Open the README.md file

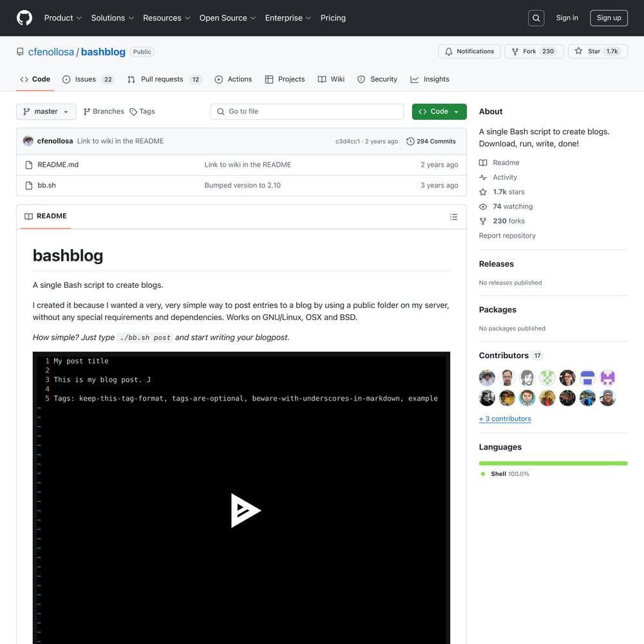[58, 165]
